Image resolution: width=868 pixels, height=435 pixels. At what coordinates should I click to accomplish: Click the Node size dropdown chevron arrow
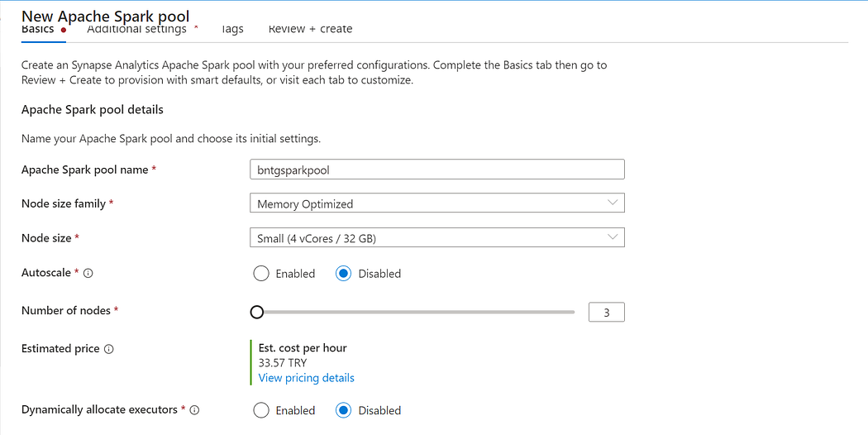(x=612, y=237)
